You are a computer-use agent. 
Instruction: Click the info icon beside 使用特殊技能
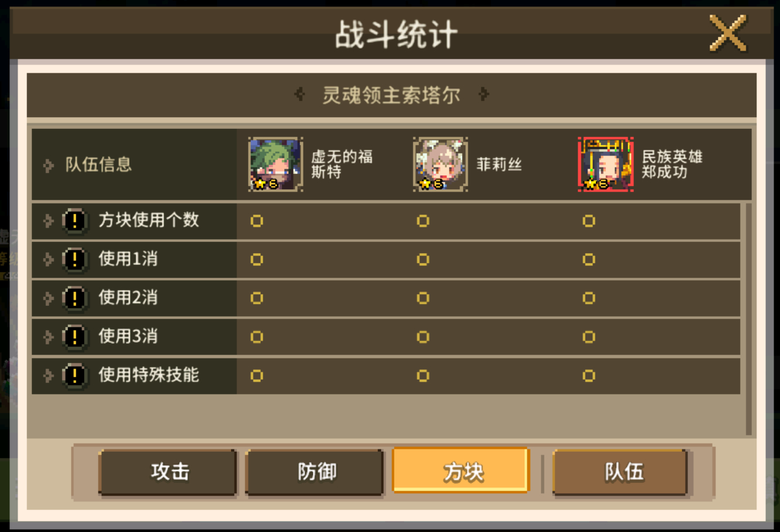pos(74,376)
